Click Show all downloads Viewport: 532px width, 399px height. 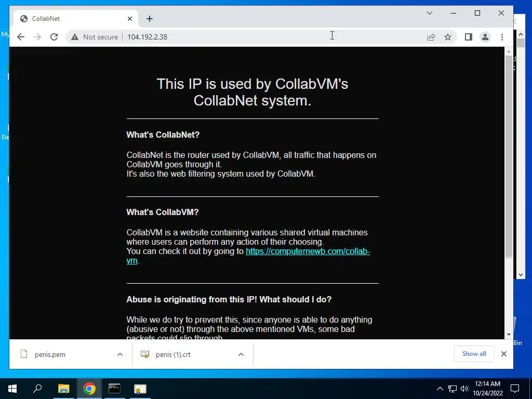point(474,354)
